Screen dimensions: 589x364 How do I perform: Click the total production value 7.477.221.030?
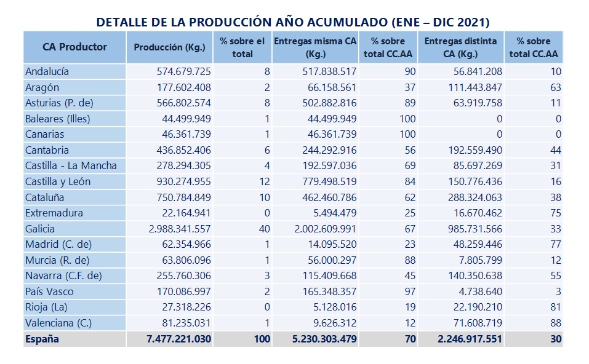tap(178, 338)
